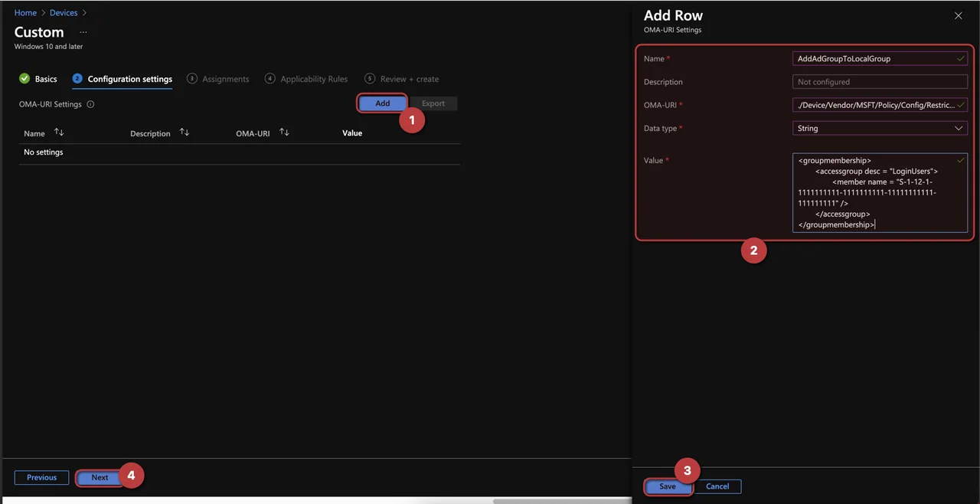Screen dimensions: 980x504
Task: Close the Add Row panel with X
Action: click(x=958, y=15)
